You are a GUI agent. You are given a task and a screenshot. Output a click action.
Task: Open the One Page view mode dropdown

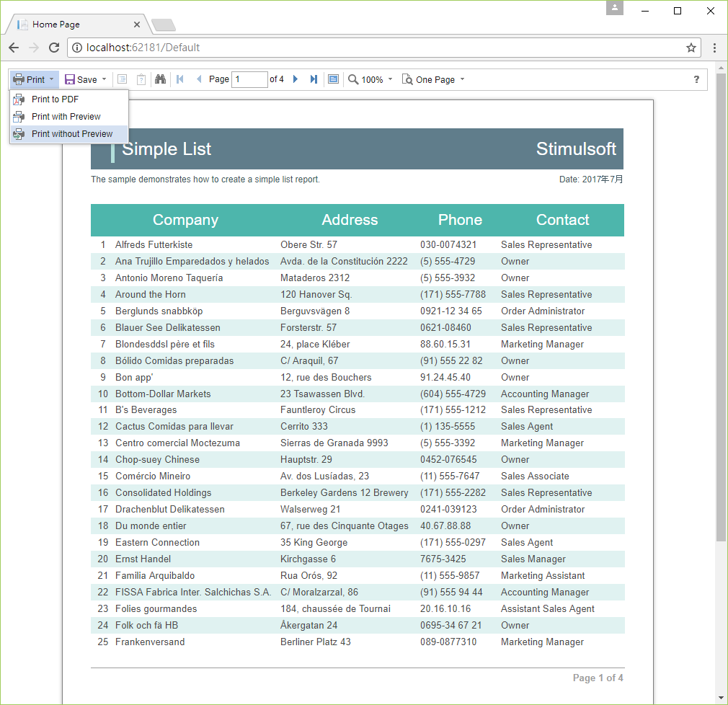coord(433,79)
